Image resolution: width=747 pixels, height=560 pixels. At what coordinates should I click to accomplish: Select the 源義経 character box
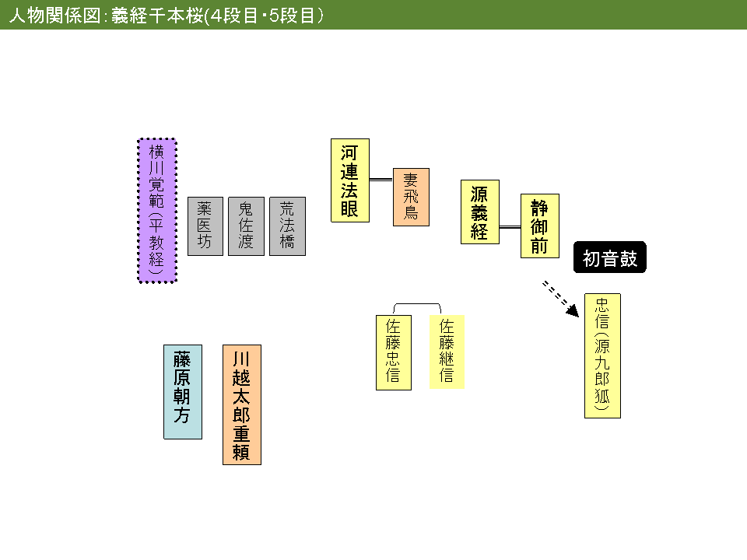[480, 212]
